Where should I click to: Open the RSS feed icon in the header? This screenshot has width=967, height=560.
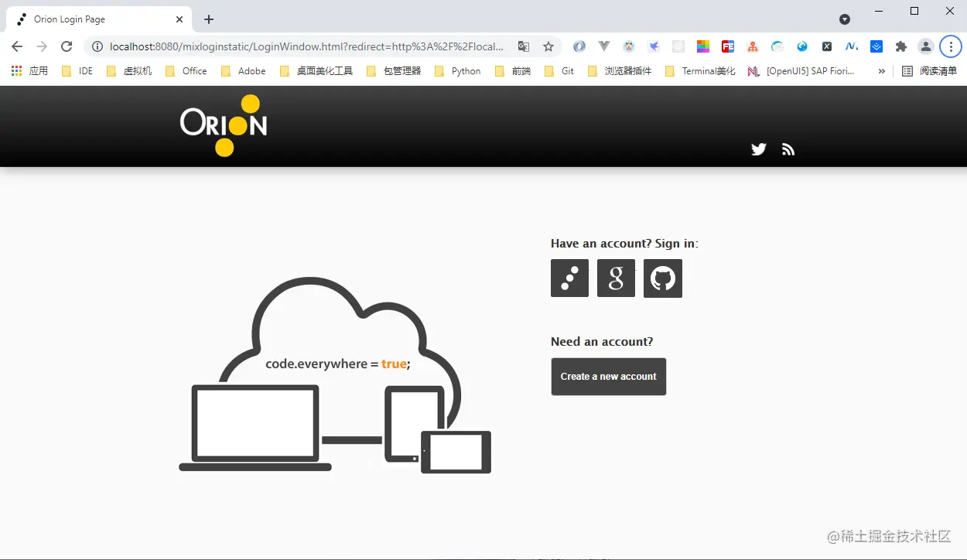coord(788,149)
